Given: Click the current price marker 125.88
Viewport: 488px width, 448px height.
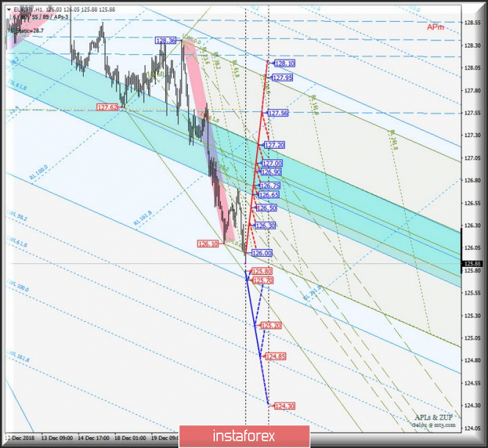Looking at the screenshot, I should 473,264.
